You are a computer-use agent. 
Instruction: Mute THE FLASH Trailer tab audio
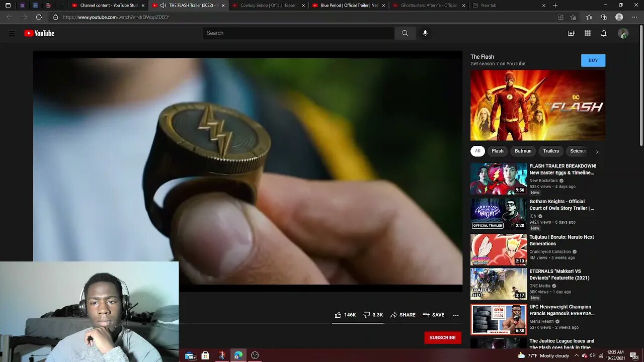[x=163, y=5]
